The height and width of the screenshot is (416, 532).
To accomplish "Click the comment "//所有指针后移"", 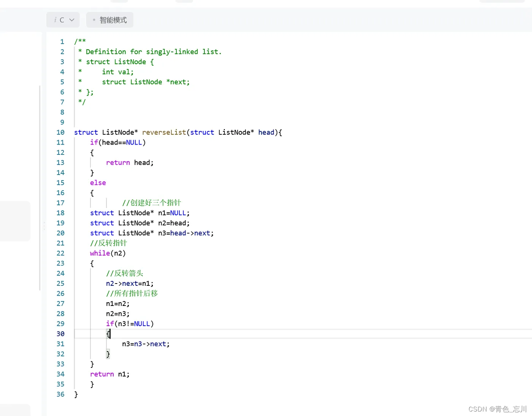I will click(132, 293).
